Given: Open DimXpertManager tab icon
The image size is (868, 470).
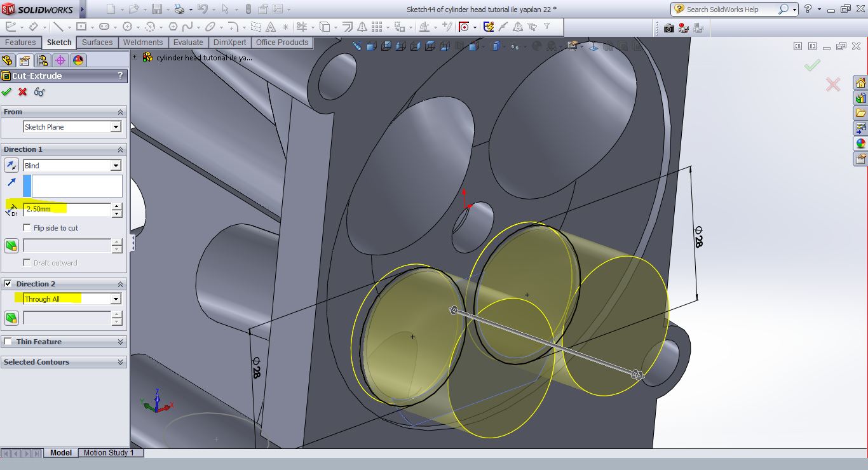Looking at the screenshot, I should coord(60,60).
